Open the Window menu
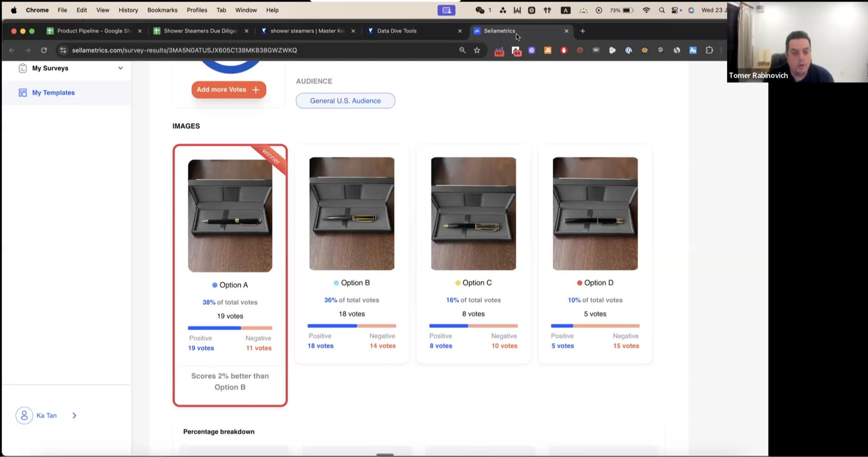This screenshot has height=457, width=868. coord(246,10)
